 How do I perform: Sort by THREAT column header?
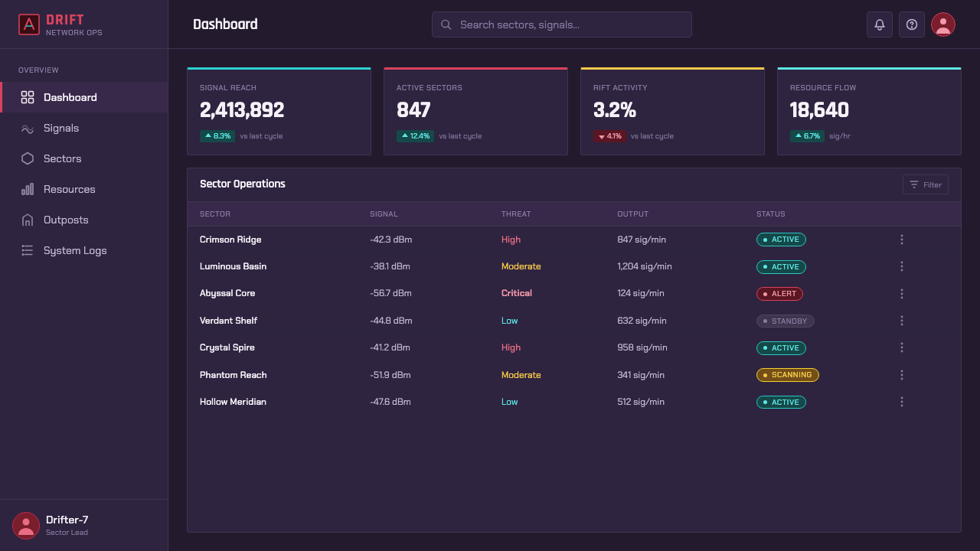[x=516, y=214]
